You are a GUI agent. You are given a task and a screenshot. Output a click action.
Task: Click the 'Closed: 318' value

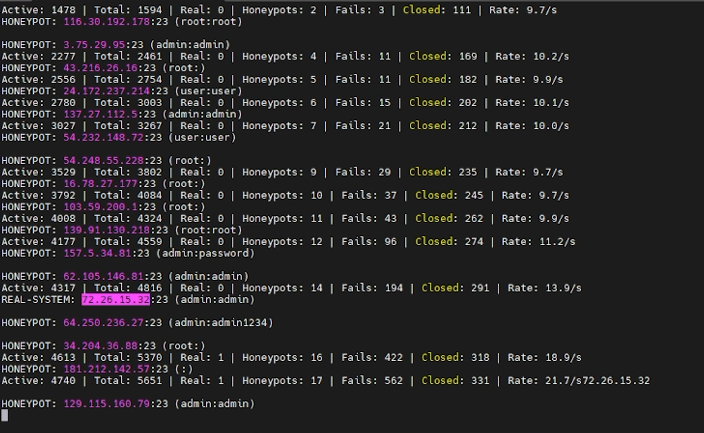(x=455, y=358)
